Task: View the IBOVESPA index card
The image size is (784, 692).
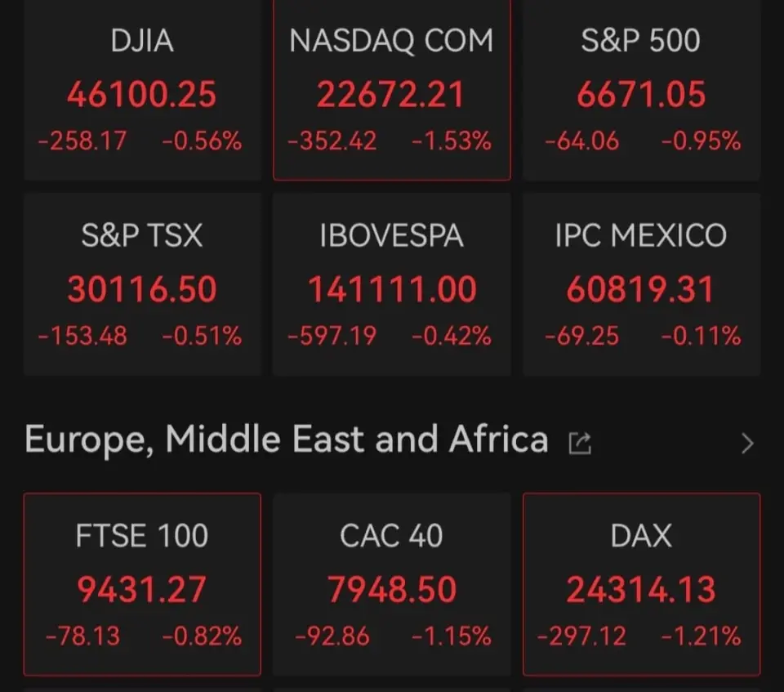Action: [x=391, y=284]
